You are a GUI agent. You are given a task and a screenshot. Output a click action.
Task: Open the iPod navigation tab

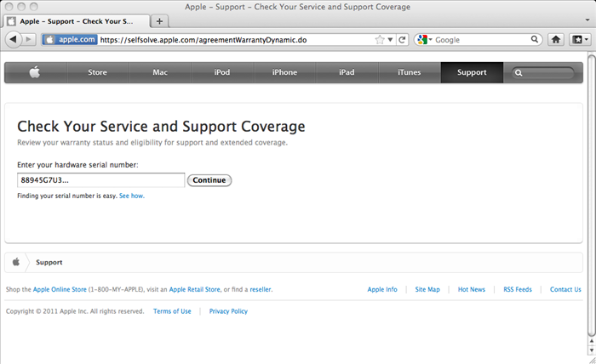pos(222,72)
